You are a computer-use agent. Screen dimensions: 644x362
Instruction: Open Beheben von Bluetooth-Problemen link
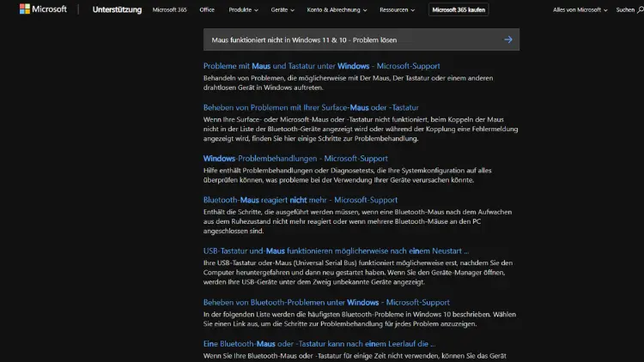326,303
